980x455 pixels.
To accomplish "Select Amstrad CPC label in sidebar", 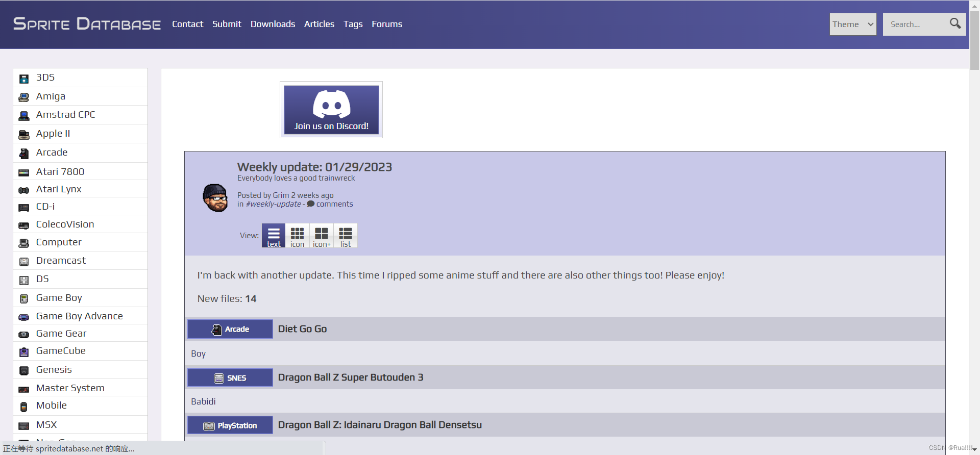I will click(x=66, y=115).
